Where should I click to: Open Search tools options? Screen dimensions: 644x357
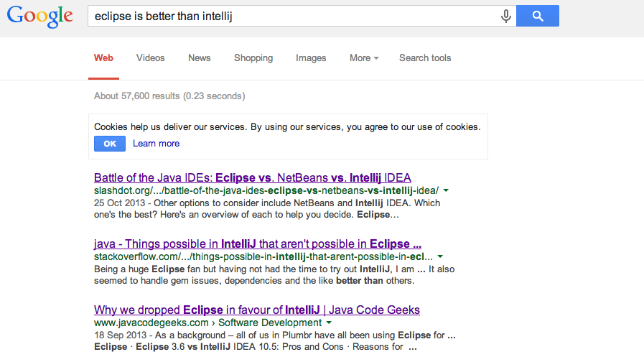[425, 58]
